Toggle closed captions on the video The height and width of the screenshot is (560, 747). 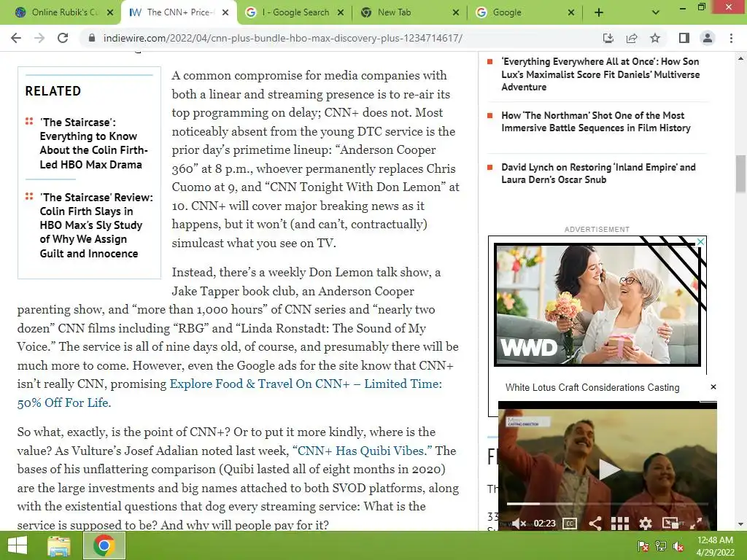pos(570,524)
